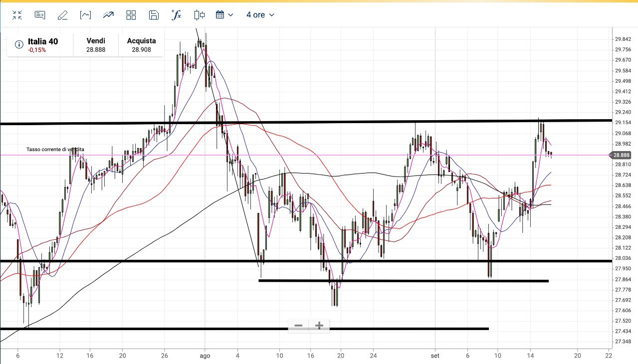Screen dimensions: 638x364
Task: Click the 28.466 price axis label
Action: pyautogui.click(x=623, y=206)
